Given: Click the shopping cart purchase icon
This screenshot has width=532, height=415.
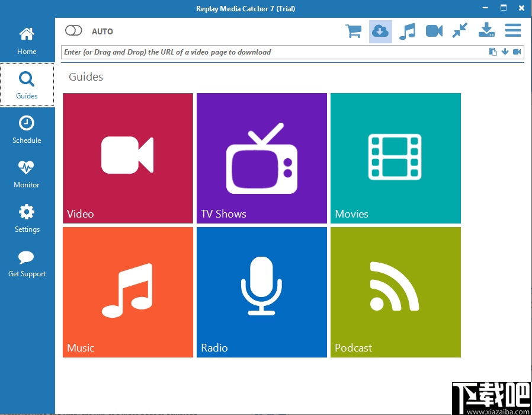Looking at the screenshot, I should (x=353, y=31).
